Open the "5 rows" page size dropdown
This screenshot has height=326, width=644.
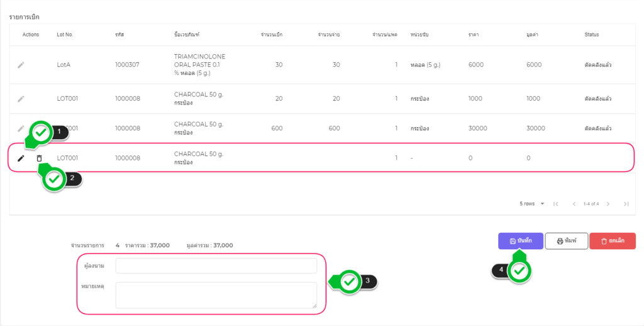tap(532, 204)
